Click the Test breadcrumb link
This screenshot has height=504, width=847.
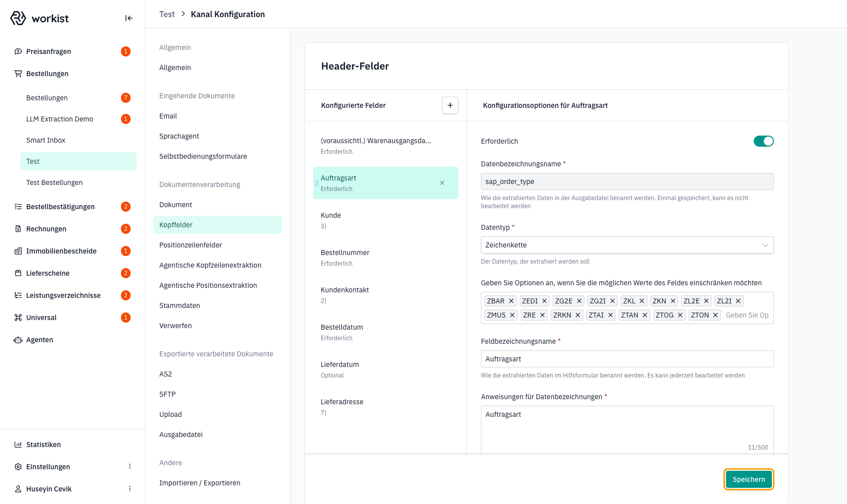(x=167, y=14)
